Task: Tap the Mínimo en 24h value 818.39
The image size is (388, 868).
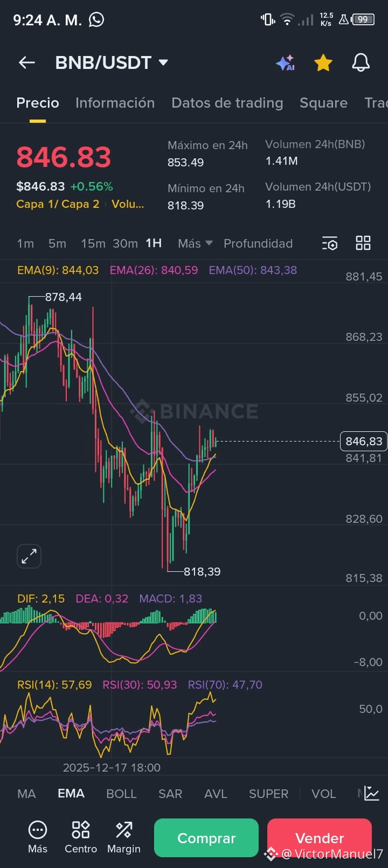Action: pos(185,206)
